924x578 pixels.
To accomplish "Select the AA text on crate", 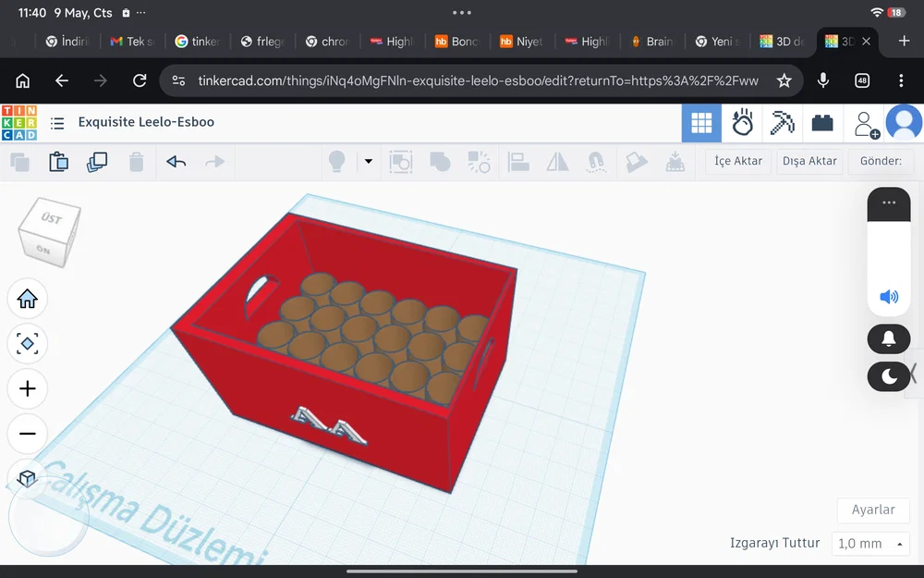I will point(330,425).
